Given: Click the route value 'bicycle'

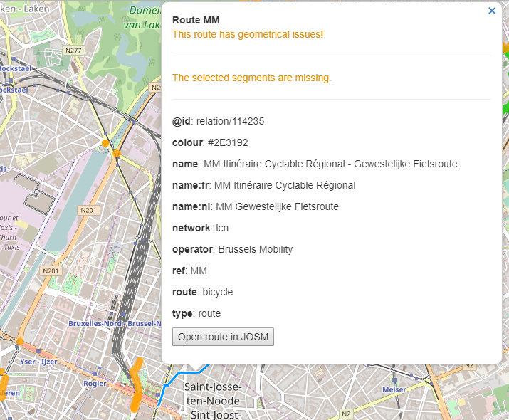Looking at the screenshot, I should coord(218,292).
